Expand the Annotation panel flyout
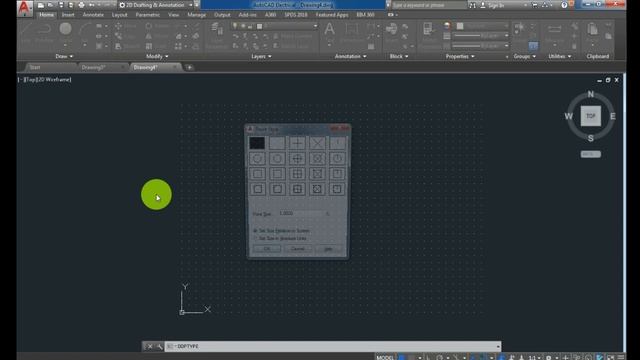 (350, 56)
